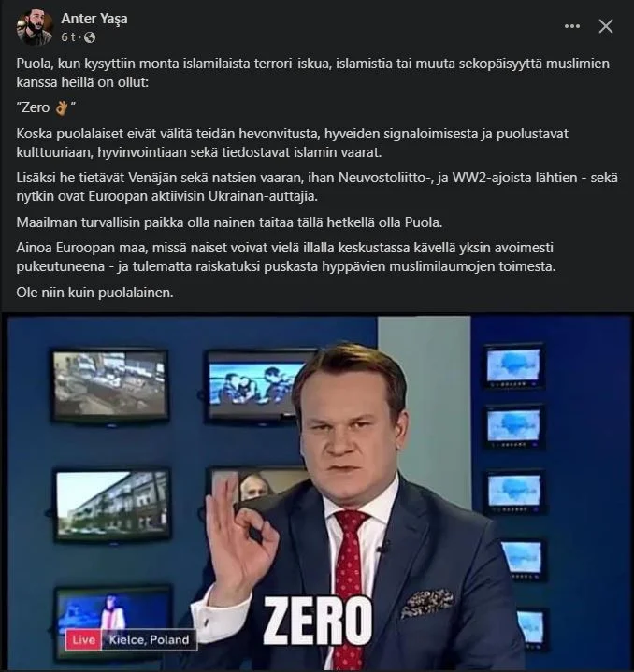Click the OK hand emoji after Zero
The width and height of the screenshot is (634, 672).
click(62, 107)
